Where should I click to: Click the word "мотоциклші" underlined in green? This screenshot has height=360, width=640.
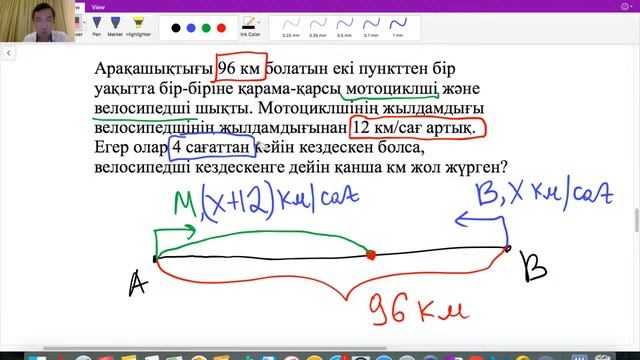click(x=392, y=89)
